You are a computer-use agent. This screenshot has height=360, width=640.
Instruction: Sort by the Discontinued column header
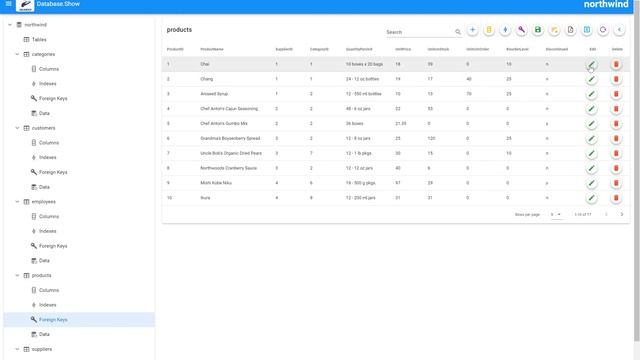coord(557,49)
